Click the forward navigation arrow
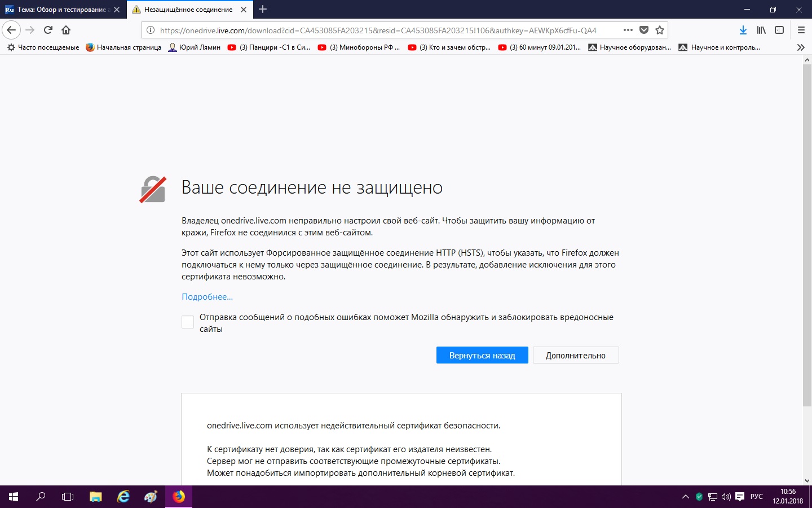The height and width of the screenshot is (508, 812). click(30, 30)
